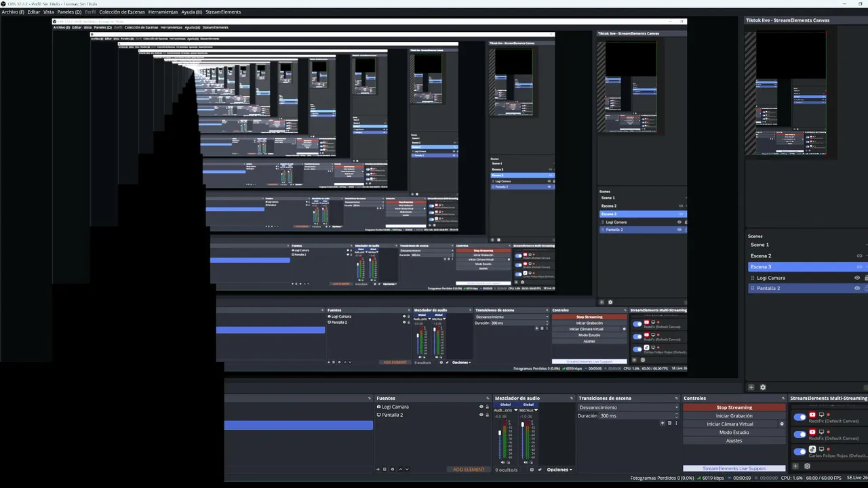Screen dimensions: 868x488
Task: Float the Fuentes dock using its header icon
Action: tap(487, 399)
